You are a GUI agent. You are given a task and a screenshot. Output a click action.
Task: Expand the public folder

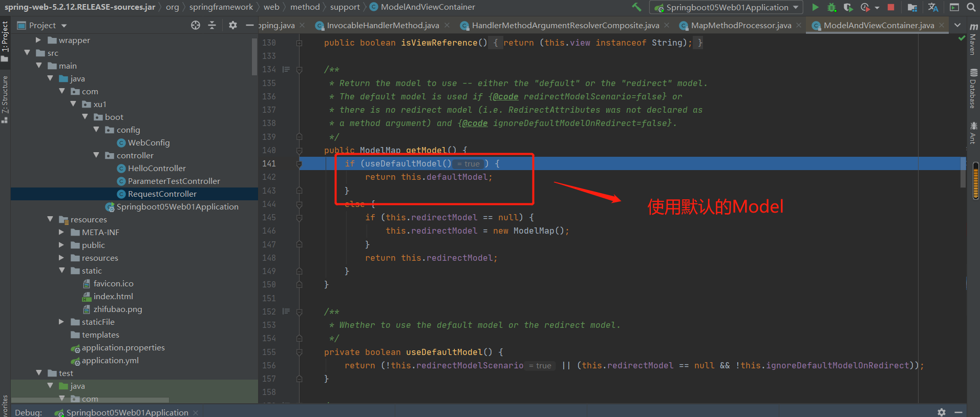[61, 245]
